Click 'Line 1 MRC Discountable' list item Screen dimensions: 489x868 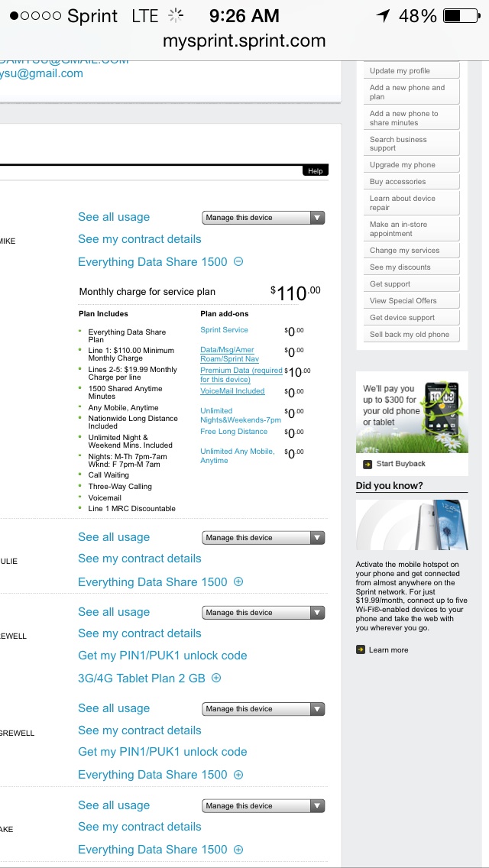point(132,509)
